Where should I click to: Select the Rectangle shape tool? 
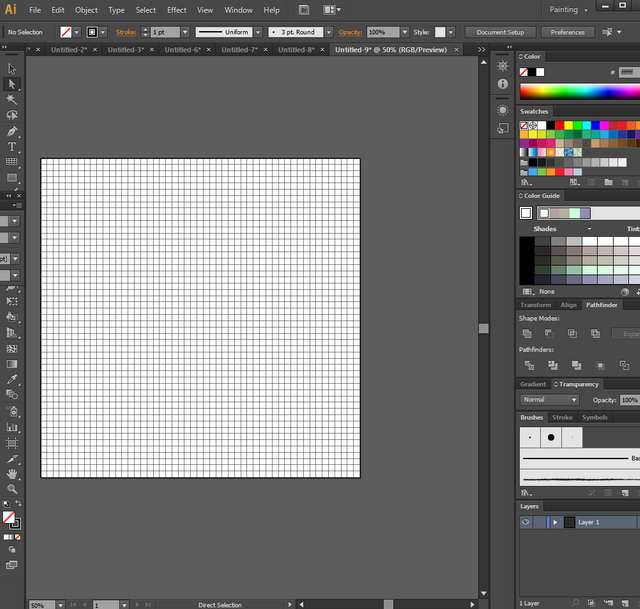coord(12,177)
